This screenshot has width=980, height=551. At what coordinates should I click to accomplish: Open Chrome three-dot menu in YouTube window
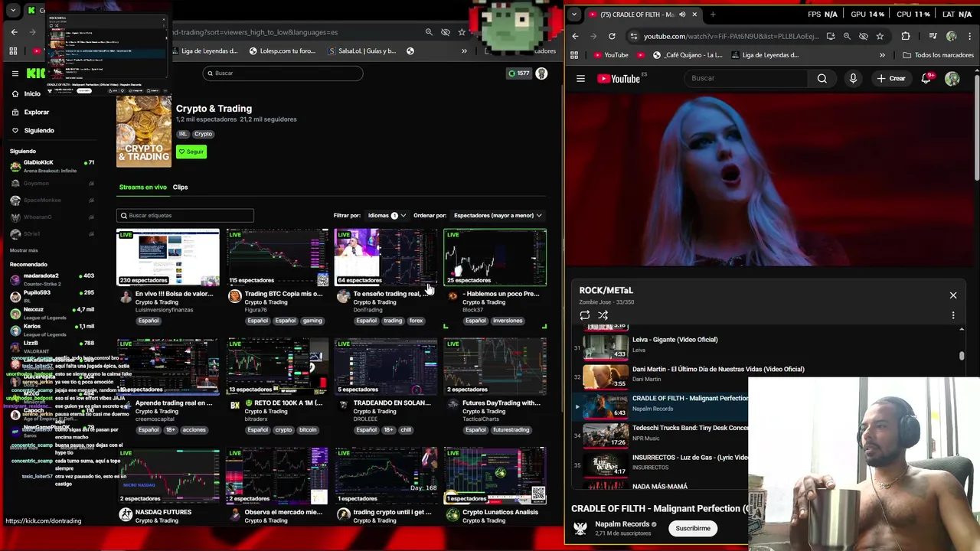click(x=969, y=36)
